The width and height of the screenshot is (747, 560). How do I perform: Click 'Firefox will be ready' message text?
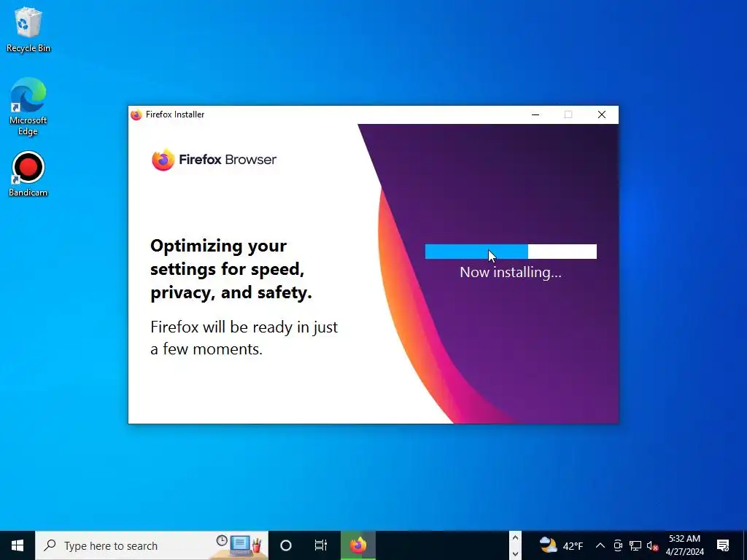coord(244,338)
